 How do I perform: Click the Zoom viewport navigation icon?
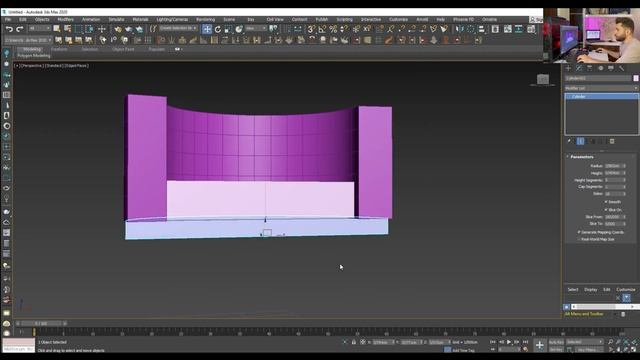pyautogui.click(x=611, y=342)
